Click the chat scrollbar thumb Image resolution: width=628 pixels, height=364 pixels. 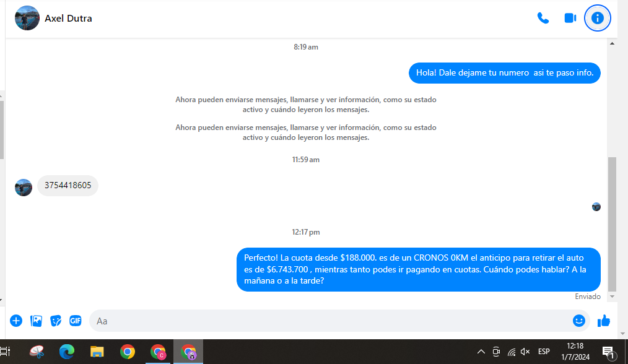[x=612, y=224]
